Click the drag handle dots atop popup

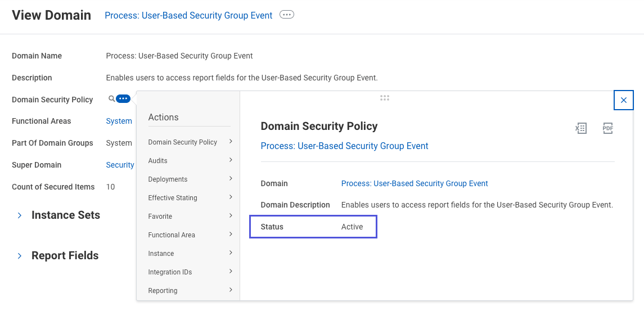coord(385,98)
